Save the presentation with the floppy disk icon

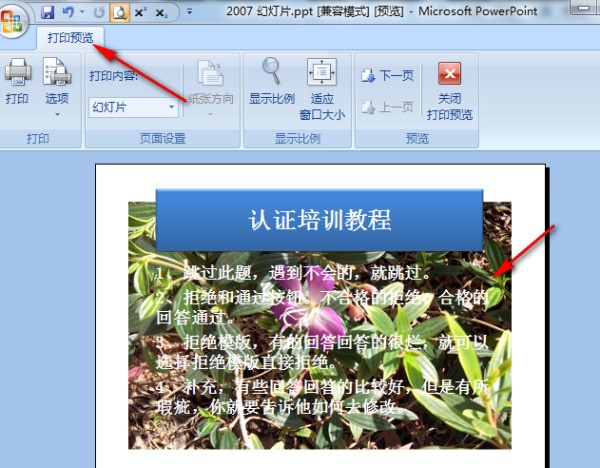(47, 12)
